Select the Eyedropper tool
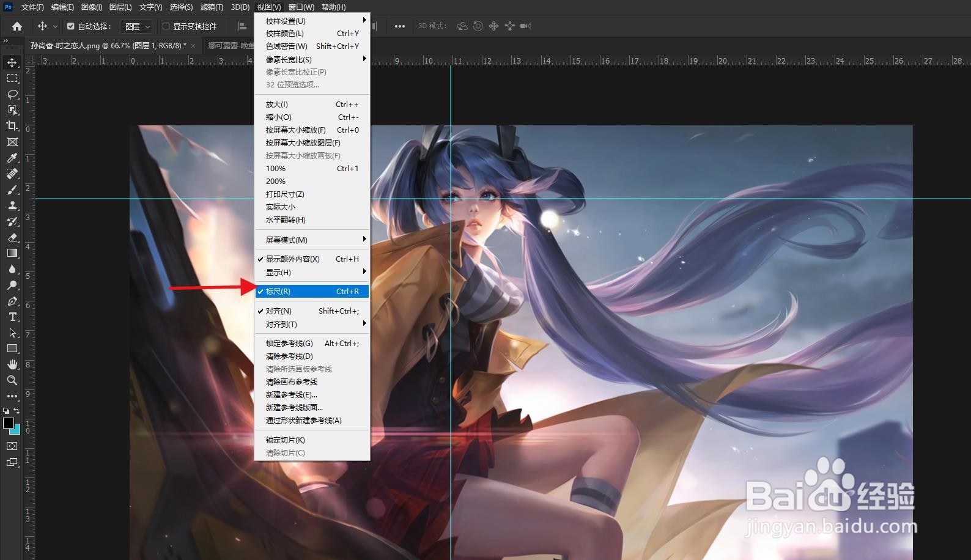Screen dimensions: 971x560 tap(12, 158)
